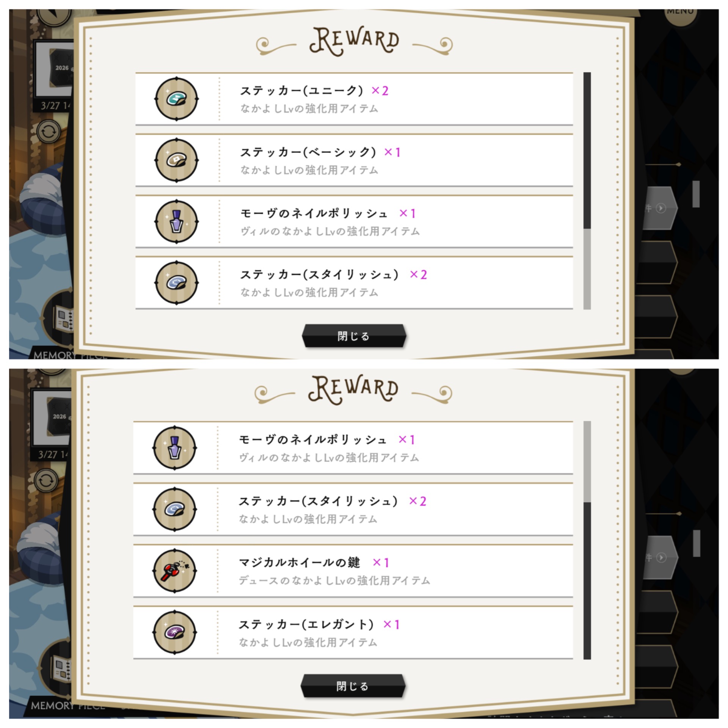
Task: Click the Sticker (Basic) beige item icon
Action: (x=176, y=160)
